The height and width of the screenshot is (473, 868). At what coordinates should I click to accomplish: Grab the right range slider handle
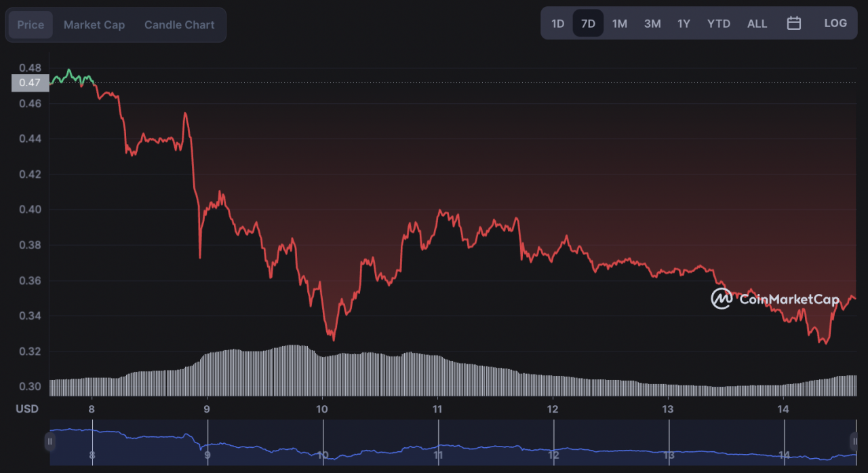click(x=854, y=442)
